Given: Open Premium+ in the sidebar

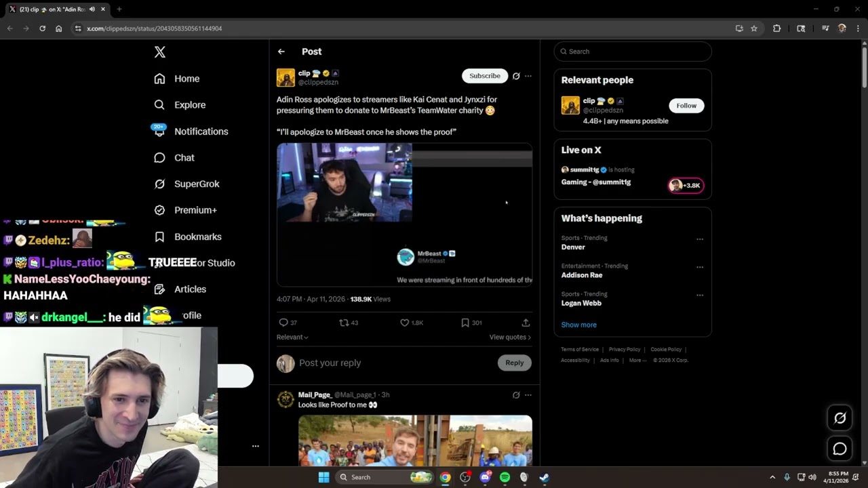Looking at the screenshot, I should [185, 210].
